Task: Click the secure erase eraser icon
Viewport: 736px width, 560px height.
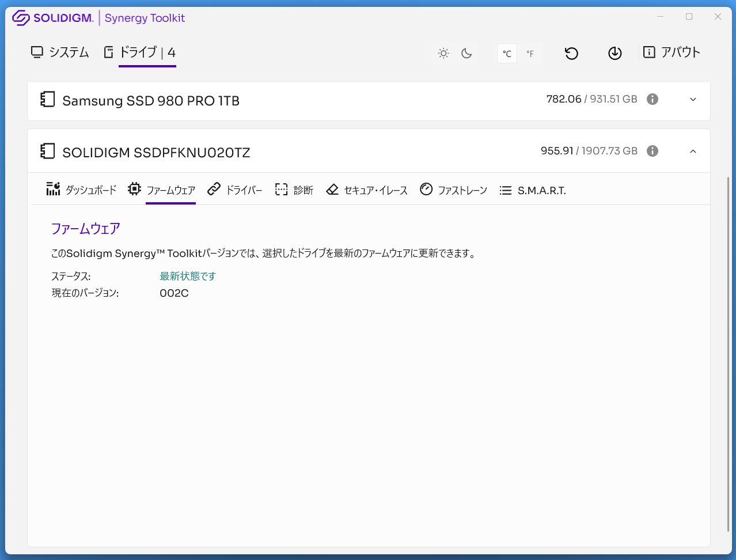Action: point(332,189)
